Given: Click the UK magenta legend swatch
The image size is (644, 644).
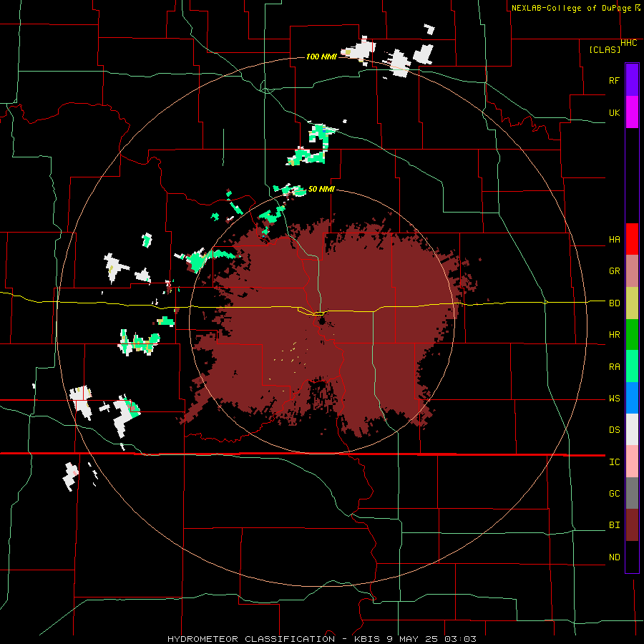Looking at the screenshot, I should click(x=632, y=112).
